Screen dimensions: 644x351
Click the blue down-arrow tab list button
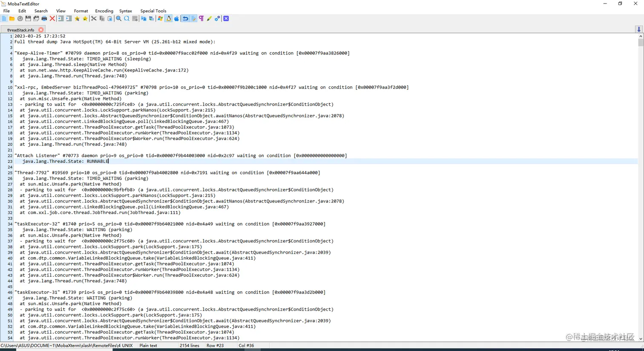(638, 29)
